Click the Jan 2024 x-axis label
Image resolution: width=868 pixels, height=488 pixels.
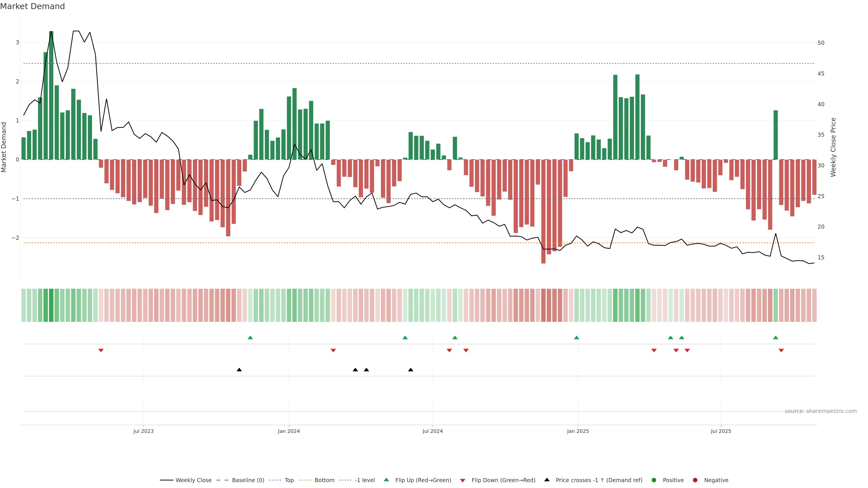coord(289,431)
